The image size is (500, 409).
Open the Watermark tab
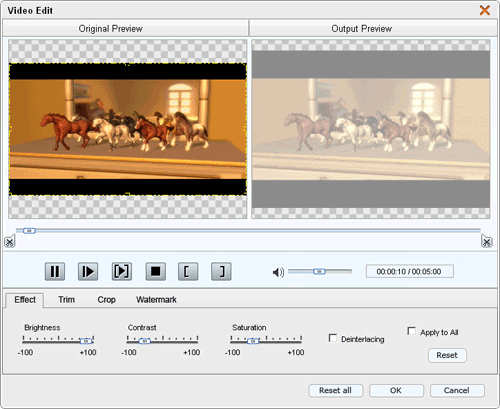(x=156, y=300)
